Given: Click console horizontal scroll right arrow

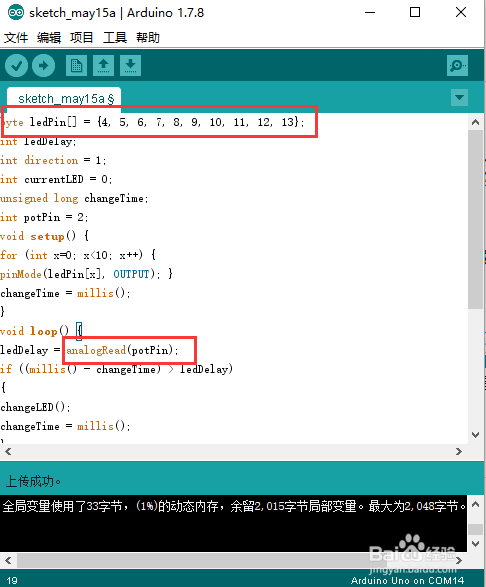Looking at the screenshot, I should click(x=459, y=560).
